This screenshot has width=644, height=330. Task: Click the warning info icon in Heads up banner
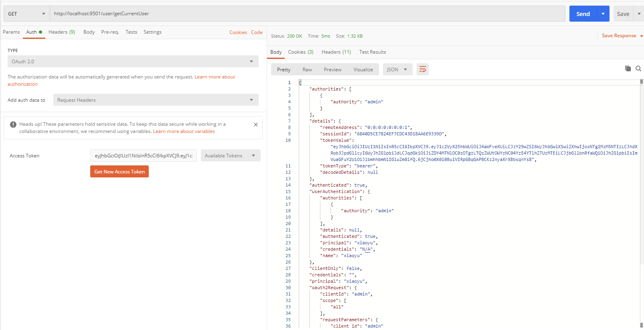pos(13,125)
